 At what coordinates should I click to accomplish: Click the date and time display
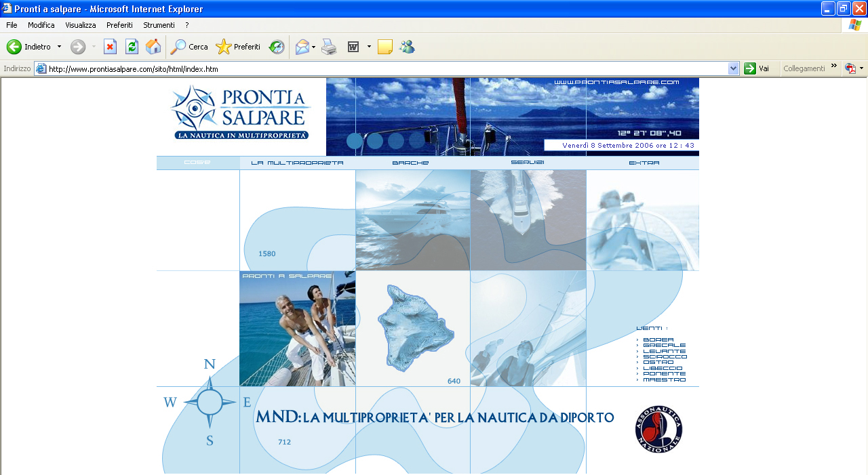coord(628,145)
